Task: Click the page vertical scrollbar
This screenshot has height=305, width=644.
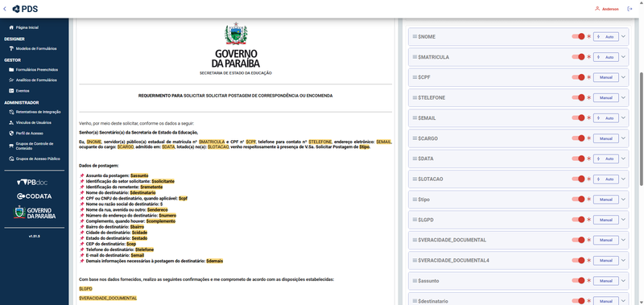Action: pos(642,130)
